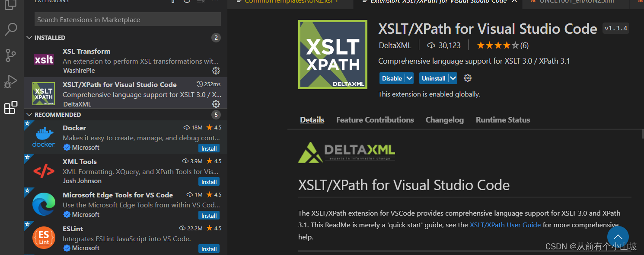644x255 pixels.
Task: Open settings gear on XSLT/XPath list entry
Action: [216, 104]
